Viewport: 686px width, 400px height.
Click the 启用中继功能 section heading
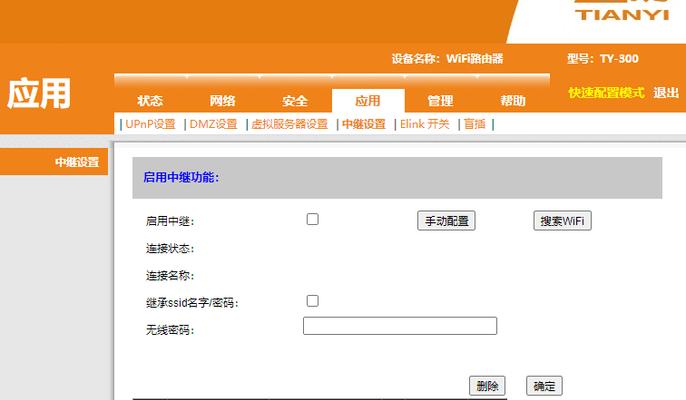click(181, 177)
